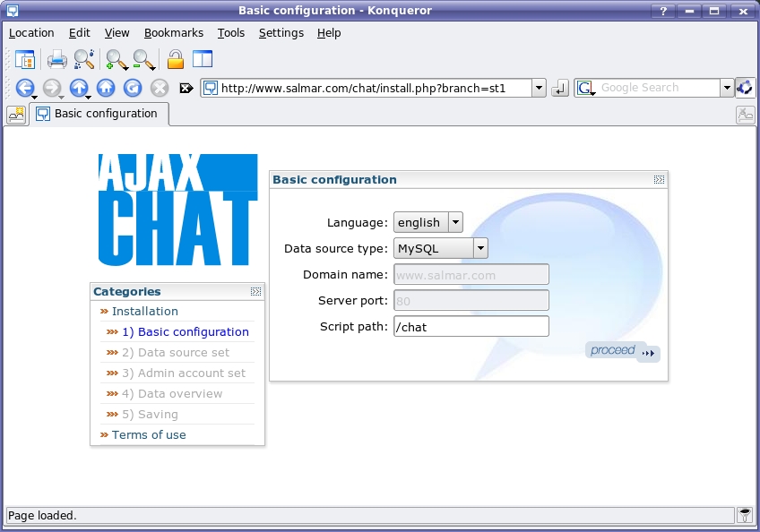The image size is (760, 532).
Task: Open the Bookmarks menu
Action: pos(174,33)
